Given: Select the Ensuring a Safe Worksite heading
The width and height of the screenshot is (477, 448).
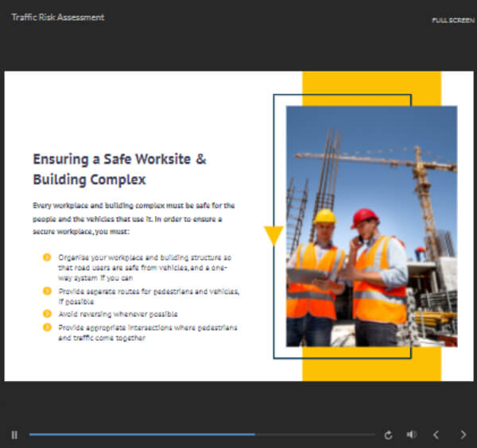Looking at the screenshot, I should tap(119, 168).
